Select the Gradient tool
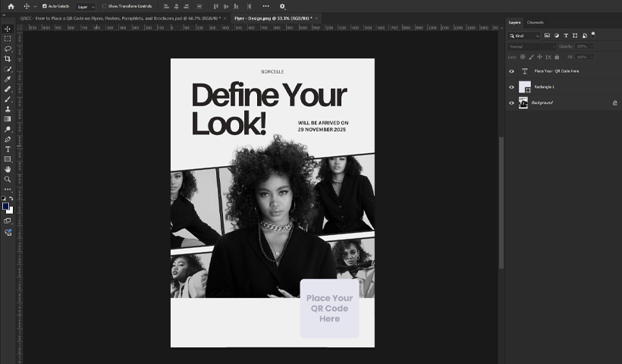The height and width of the screenshot is (364, 622). 8,119
